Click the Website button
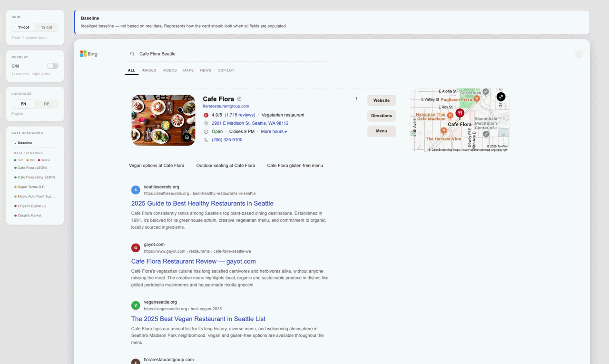Screen dimensions: 609x364 (381, 100)
